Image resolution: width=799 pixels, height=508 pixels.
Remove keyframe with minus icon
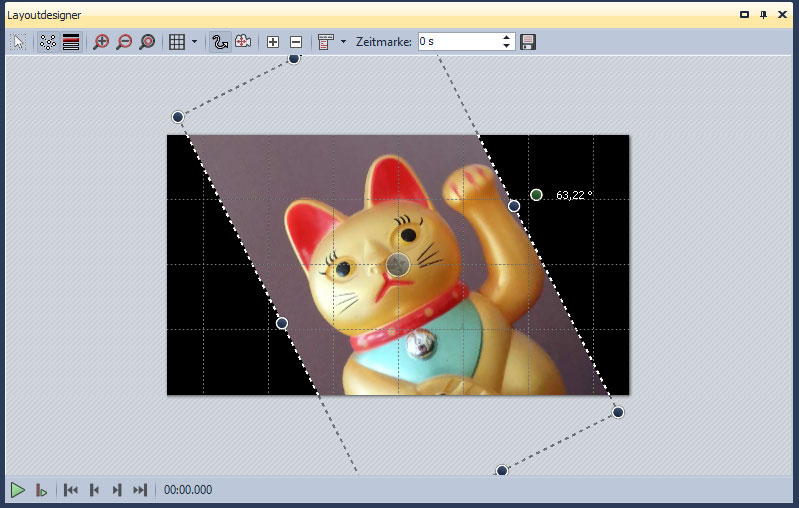pos(296,42)
